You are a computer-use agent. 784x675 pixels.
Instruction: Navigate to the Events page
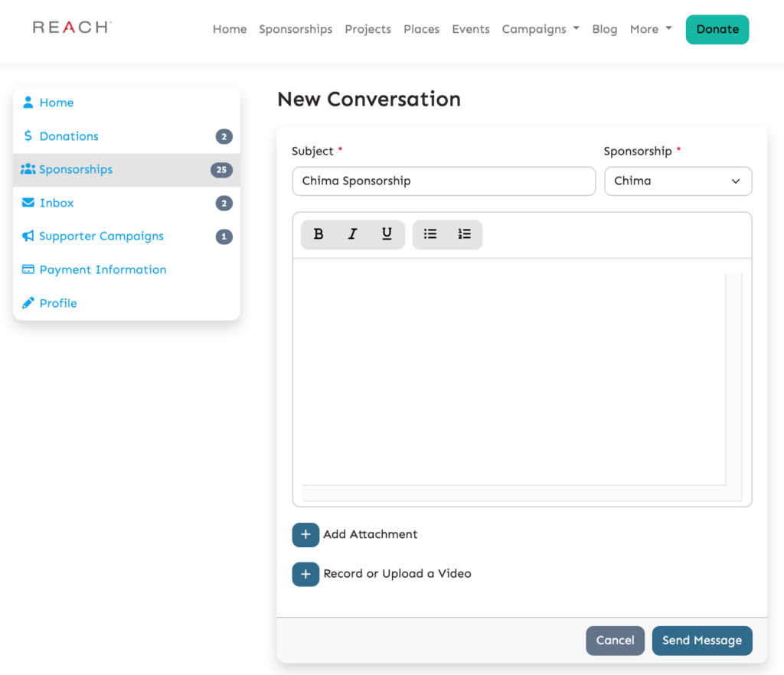pos(470,29)
